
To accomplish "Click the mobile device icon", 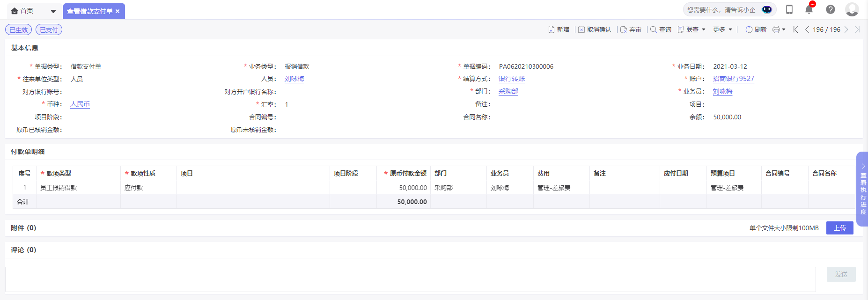I will (789, 9).
